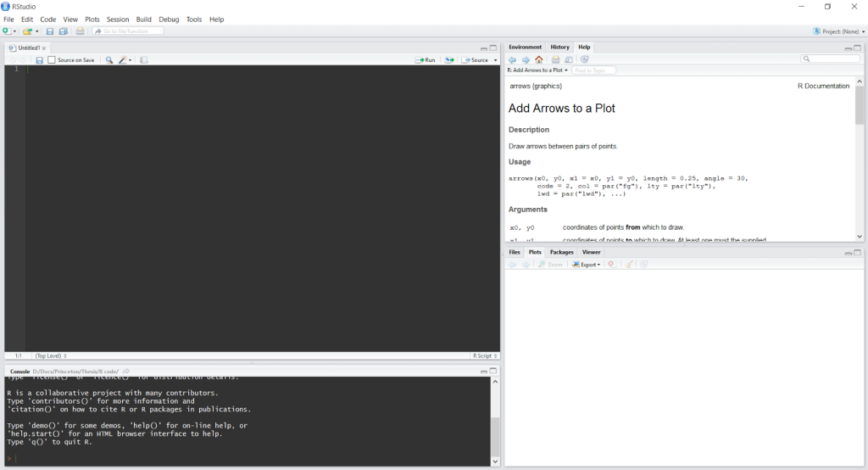Viewport: 868px width, 470px height.
Task: Open Find/Replace magnifier in editor
Action: (109, 60)
